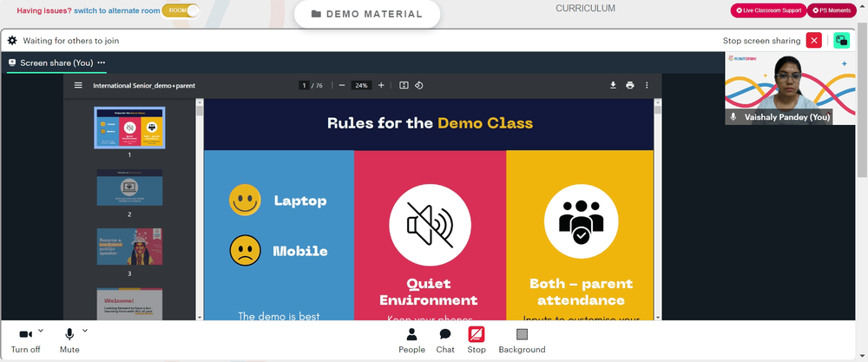Zoom in with the plus icon
The image size is (868, 362).
point(381,85)
